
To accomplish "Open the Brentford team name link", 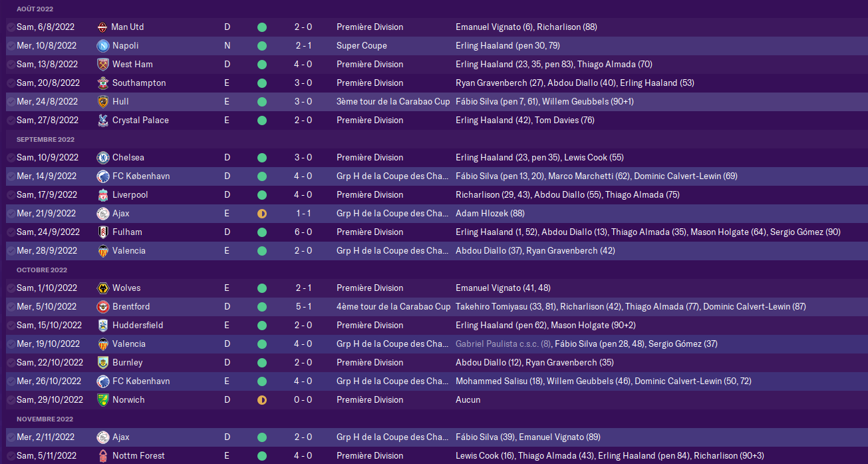I will [x=131, y=307].
